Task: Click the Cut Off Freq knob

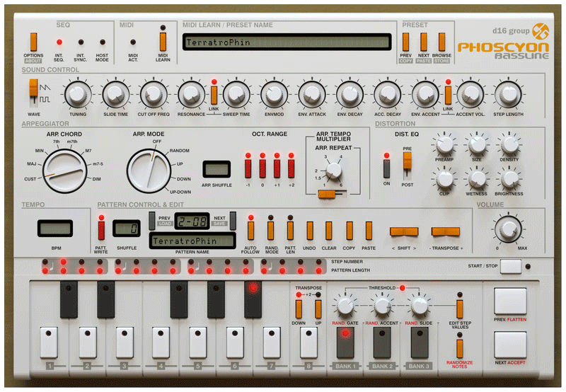Action: tap(154, 94)
